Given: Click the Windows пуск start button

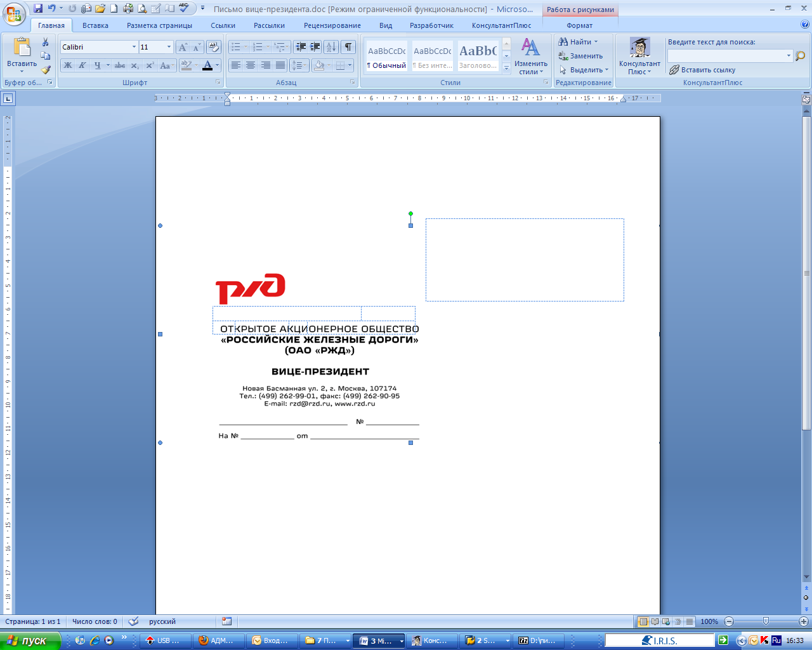Looking at the screenshot, I should (x=30, y=640).
